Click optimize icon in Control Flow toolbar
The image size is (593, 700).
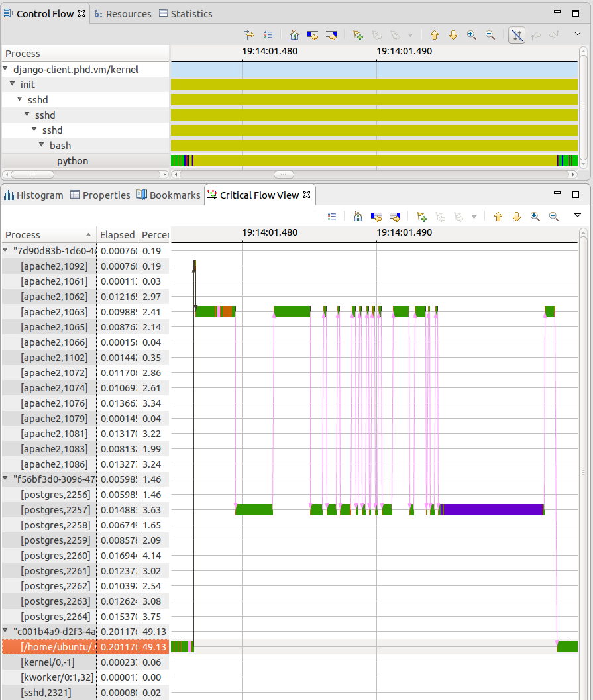tap(250, 35)
